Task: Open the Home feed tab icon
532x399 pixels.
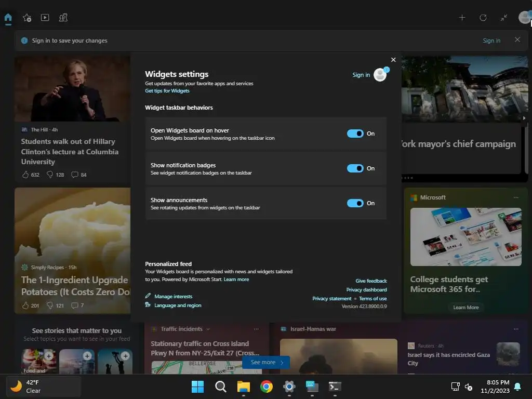Action: pos(8,18)
